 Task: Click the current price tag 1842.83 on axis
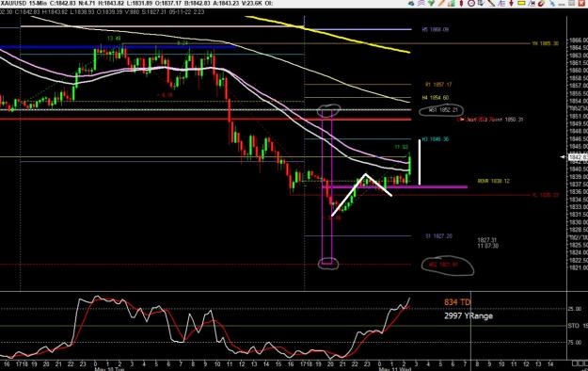[579, 157]
